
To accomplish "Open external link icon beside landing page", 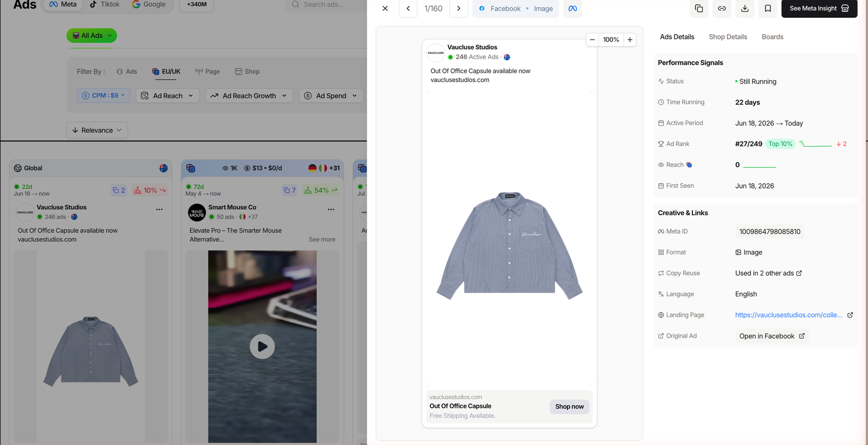I will [850, 315].
